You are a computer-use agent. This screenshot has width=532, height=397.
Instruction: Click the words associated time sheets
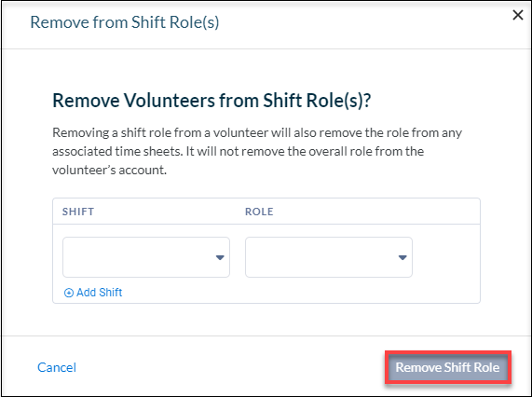click(x=117, y=151)
